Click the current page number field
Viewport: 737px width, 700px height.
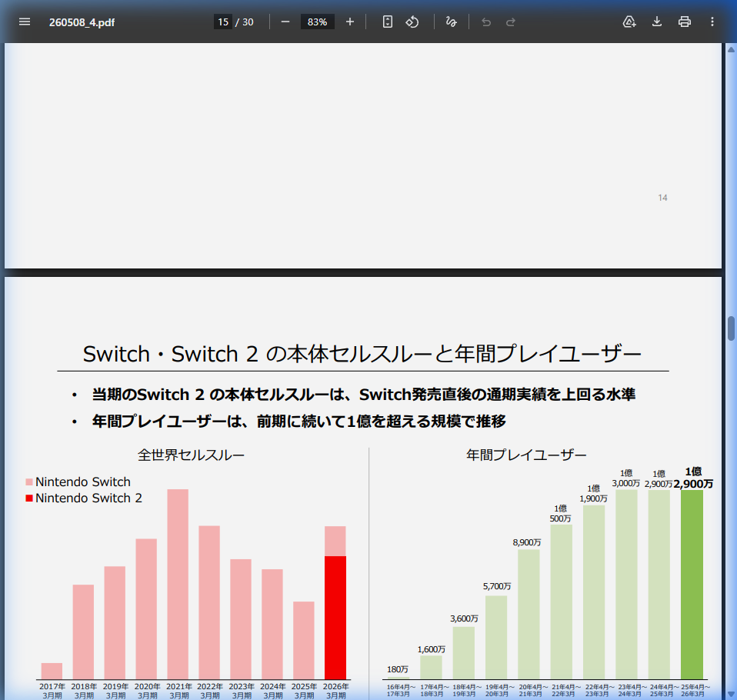(x=223, y=22)
